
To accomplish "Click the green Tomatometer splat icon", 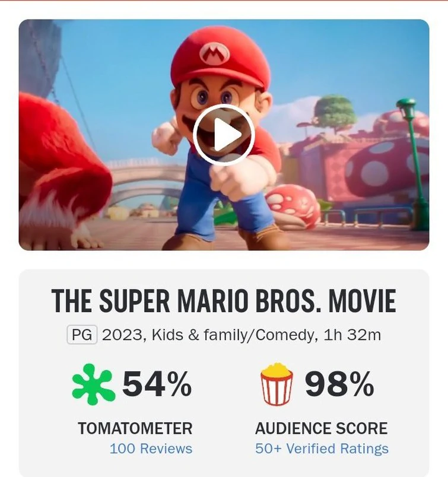I will (97, 381).
